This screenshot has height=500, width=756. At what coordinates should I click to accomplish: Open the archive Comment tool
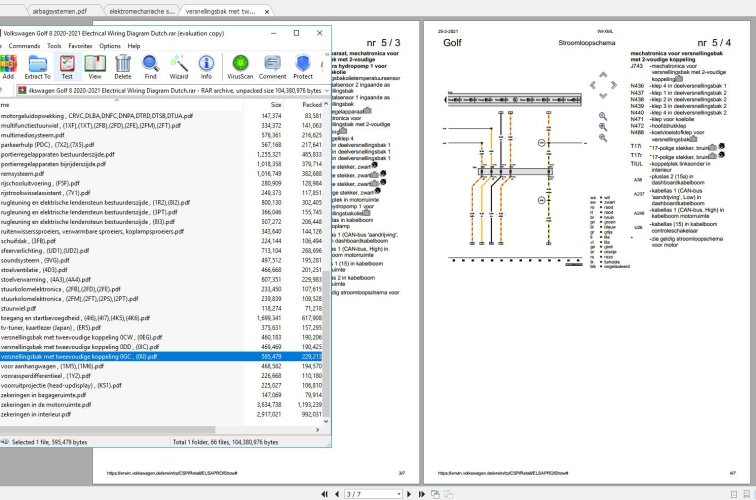click(272, 67)
